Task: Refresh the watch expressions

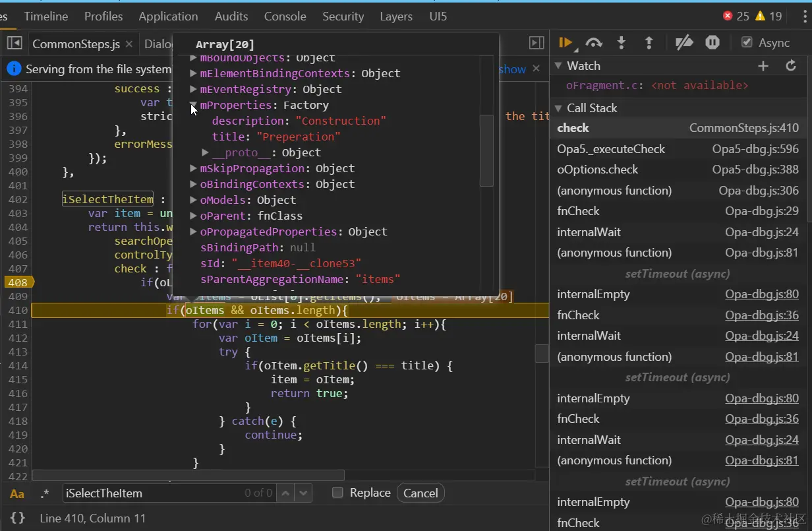Action: (791, 66)
